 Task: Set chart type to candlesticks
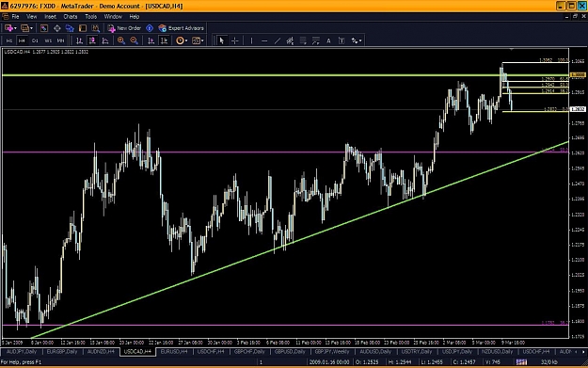[x=92, y=40]
